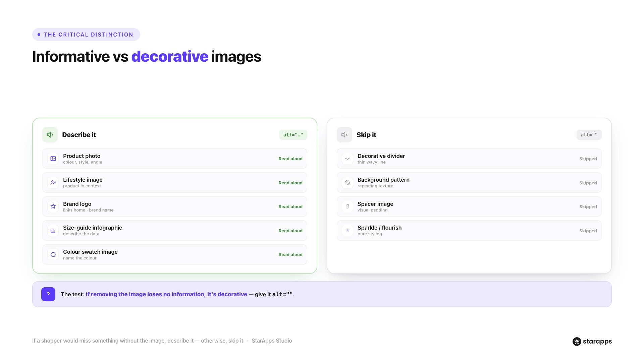Click the subtitle name the colour

pos(80,258)
